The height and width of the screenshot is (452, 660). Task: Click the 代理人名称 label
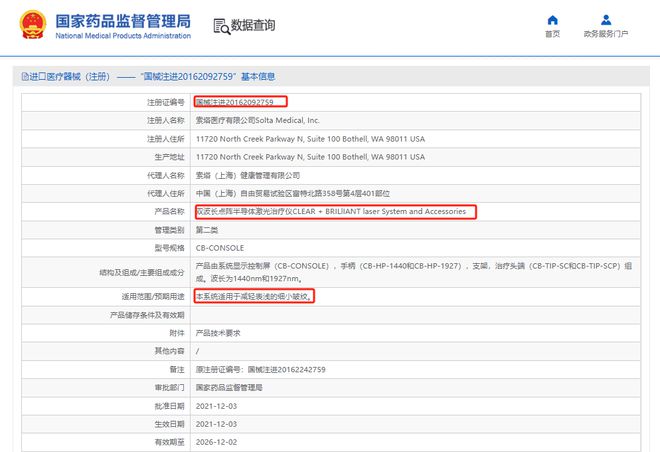(166, 175)
